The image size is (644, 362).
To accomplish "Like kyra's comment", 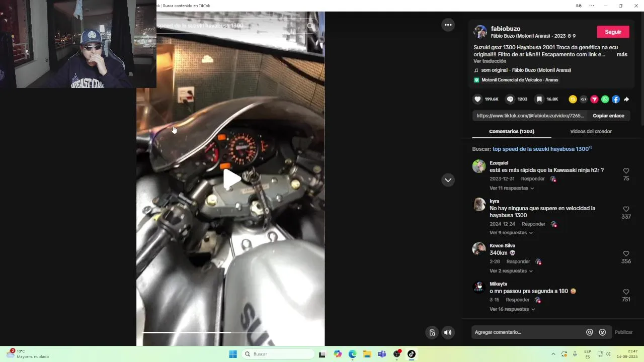I will [x=626, y=209].
